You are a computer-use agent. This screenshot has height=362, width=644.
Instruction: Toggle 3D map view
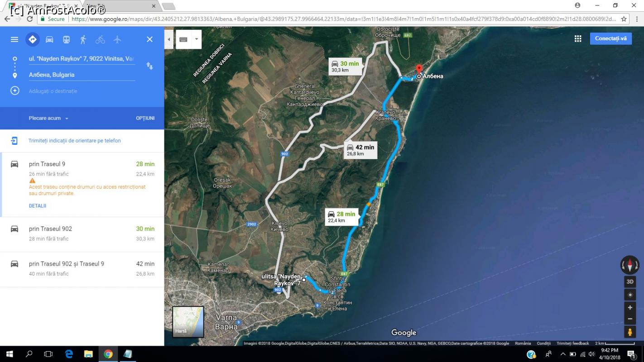tap(630, 281)
